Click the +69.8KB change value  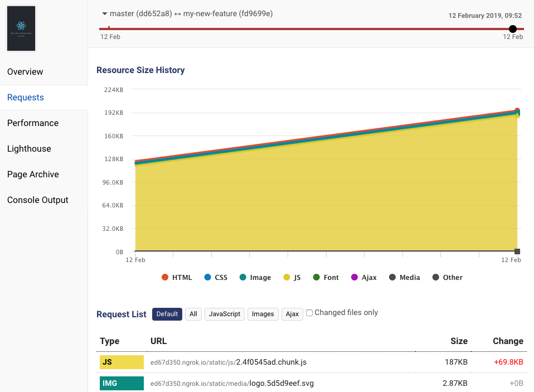[x=508, y=362]
